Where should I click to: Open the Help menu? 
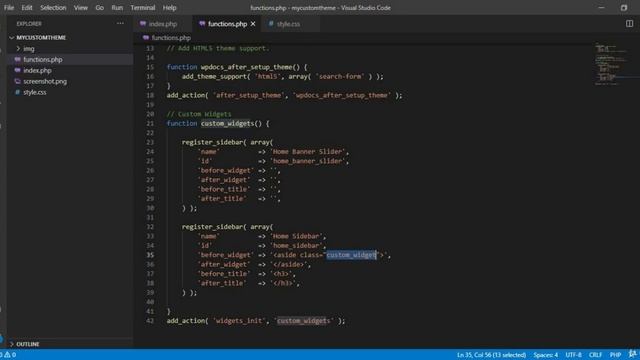169,8
